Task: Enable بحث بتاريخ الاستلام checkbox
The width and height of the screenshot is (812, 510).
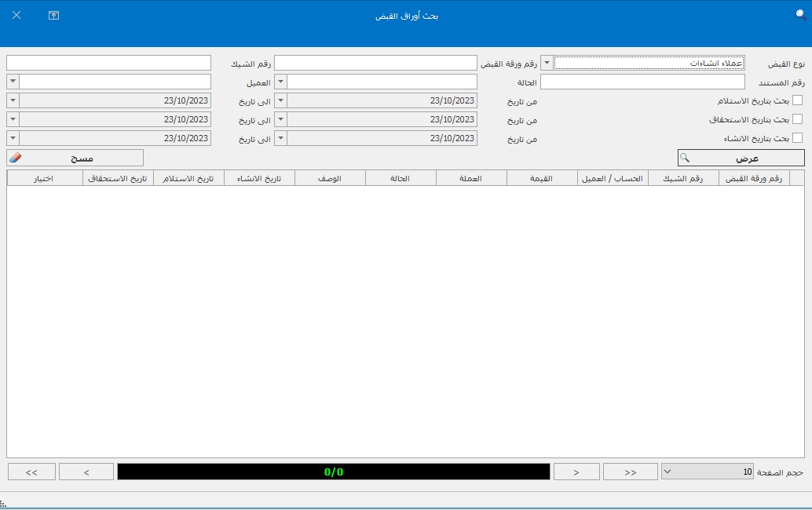Action: pyautogui.click(x=797, y=100)
